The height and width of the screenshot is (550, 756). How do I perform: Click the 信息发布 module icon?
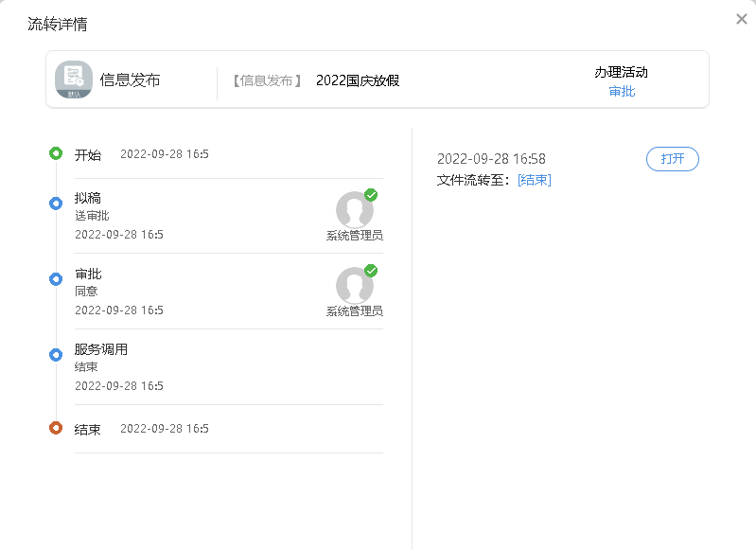[x=74, y=80]
